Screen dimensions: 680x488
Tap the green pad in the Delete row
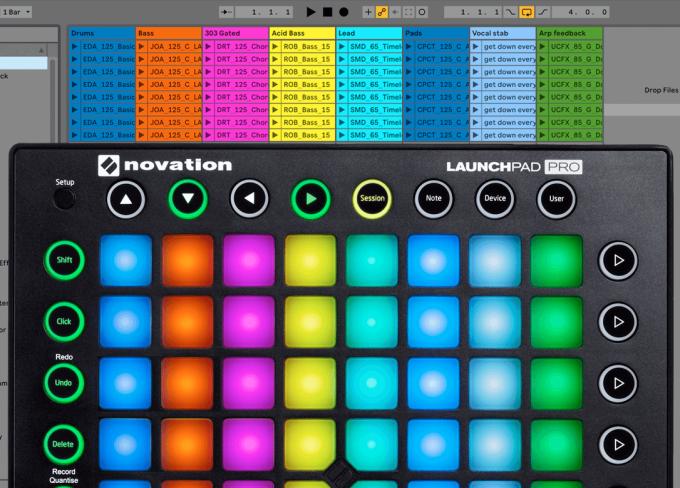[x=556, y=445]
